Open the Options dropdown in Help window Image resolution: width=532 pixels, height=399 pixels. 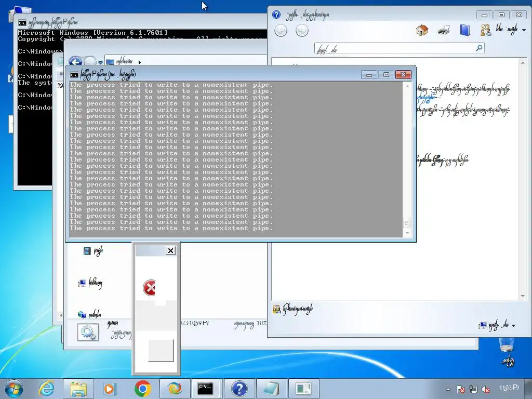point(511,30)
